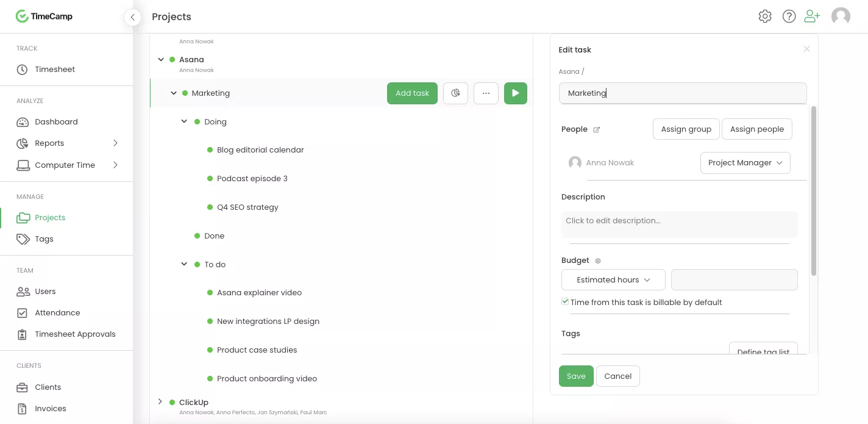Open the Marketing report chart icon
Image resolution: width=868 pixels, height=424 pixels.
(455, 93)
